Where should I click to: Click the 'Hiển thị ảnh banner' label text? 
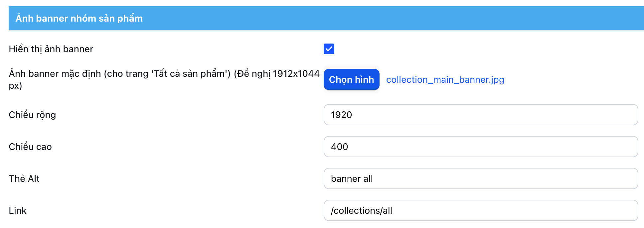point(51,49)
